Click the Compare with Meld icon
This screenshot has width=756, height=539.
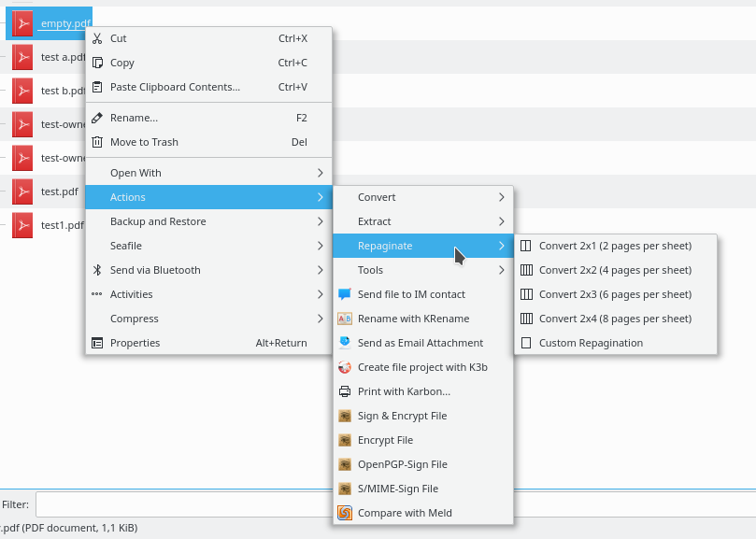click(345, 513)
